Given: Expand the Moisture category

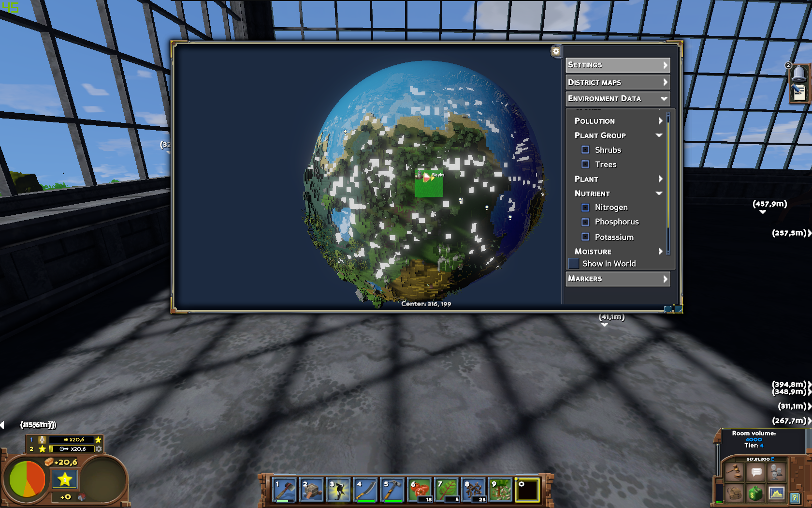Looking at the screenshot, I should tap(618, 252).
